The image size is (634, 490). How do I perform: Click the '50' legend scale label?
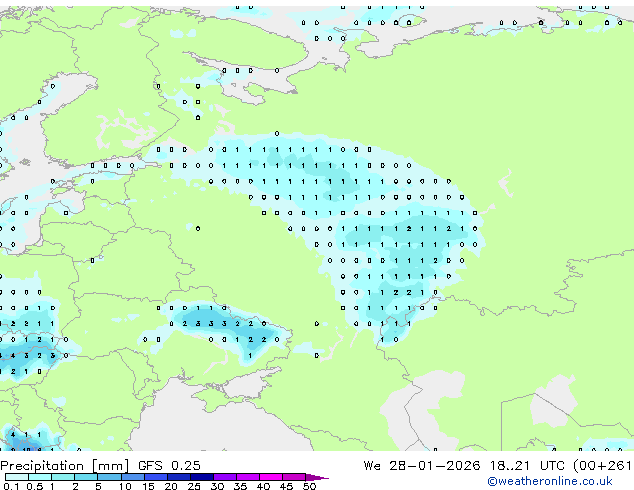point(309,486)
